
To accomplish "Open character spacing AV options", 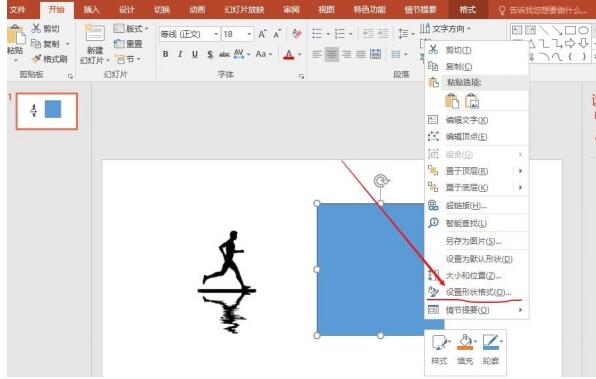I will coord(242,54).
